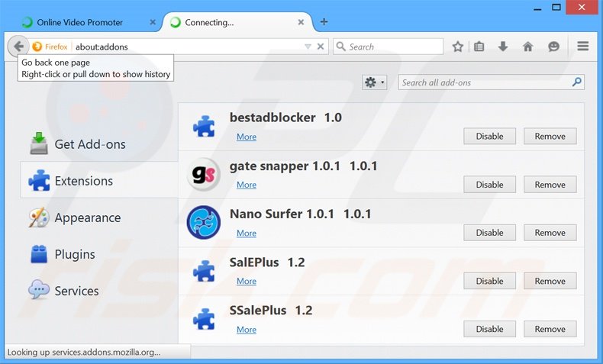Disable the gate snapper extension
The height and width of the screenshot is (364, 603).
point(489,185)
